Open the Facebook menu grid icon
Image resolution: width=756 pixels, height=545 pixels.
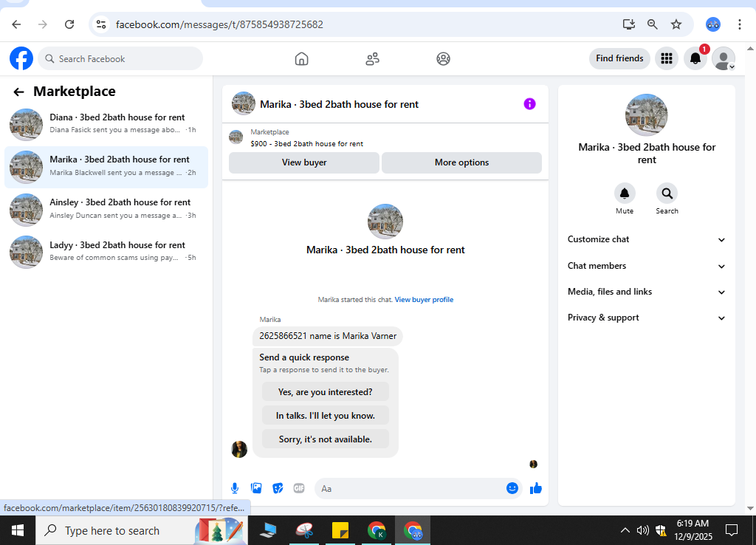point(667,58)
